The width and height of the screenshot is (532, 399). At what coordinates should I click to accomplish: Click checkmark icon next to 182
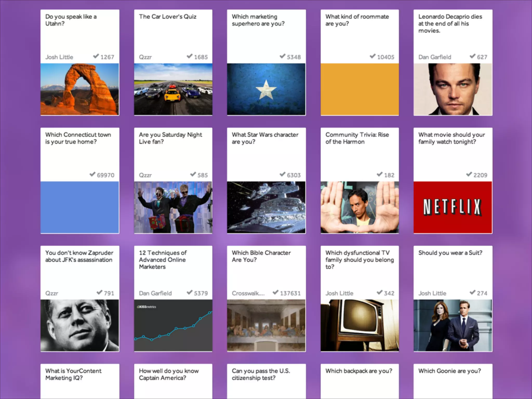pyautogui.click(x=380, y=174)
